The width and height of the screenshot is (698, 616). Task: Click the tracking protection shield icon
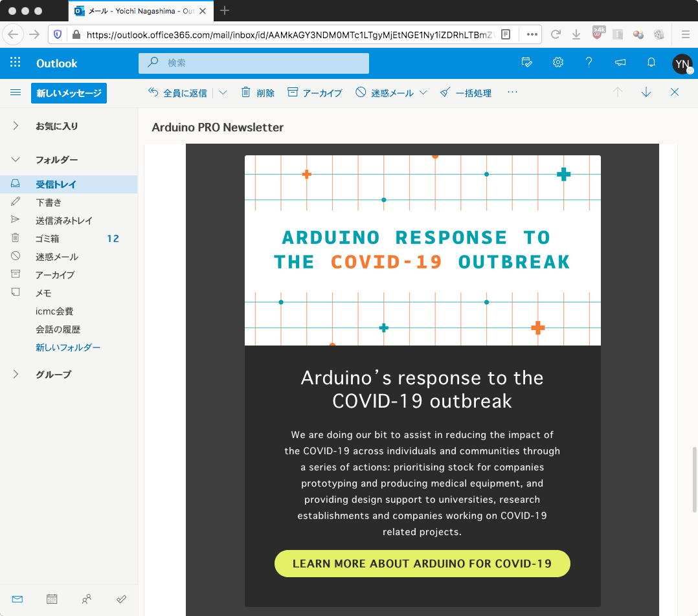point(58,34)
